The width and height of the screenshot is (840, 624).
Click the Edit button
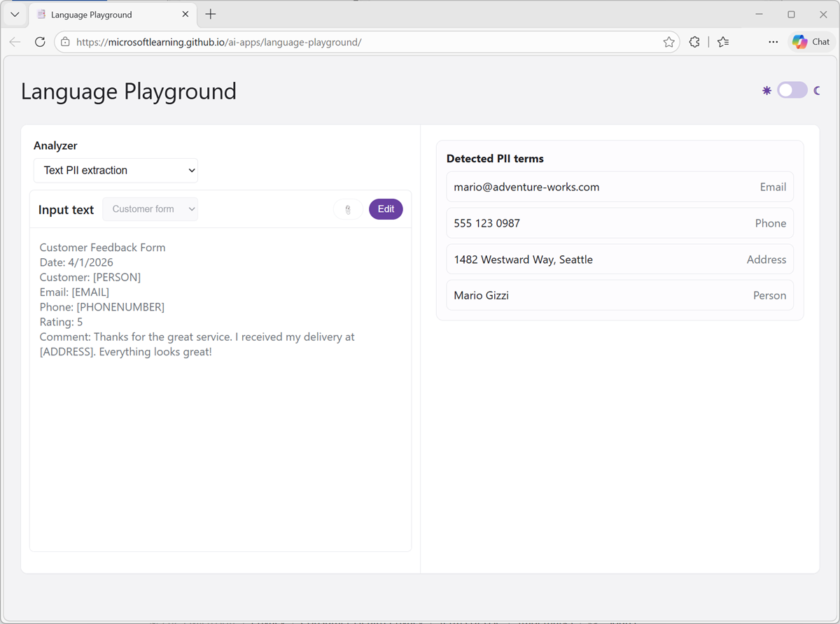point(386,208)
